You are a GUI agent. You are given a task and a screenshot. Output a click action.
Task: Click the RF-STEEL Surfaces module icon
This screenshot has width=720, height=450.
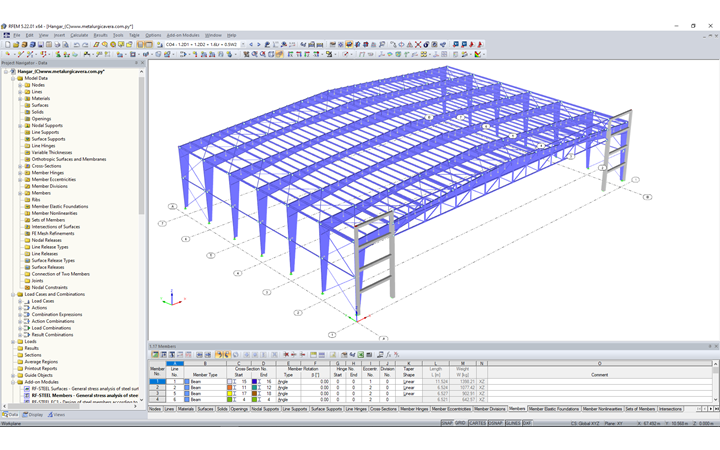click(x=27, y=388)
